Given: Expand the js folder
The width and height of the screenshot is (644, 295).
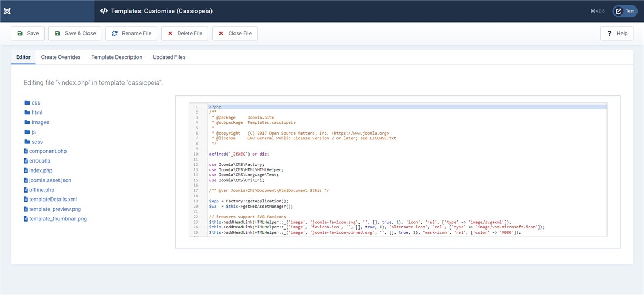Looking at the screenshot, I should (34, 132).
